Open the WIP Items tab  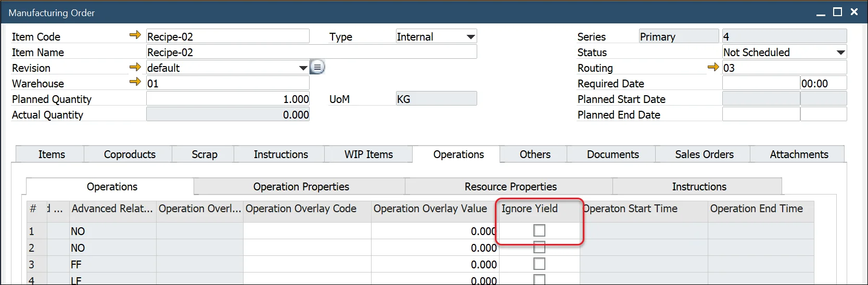point(368,154)
